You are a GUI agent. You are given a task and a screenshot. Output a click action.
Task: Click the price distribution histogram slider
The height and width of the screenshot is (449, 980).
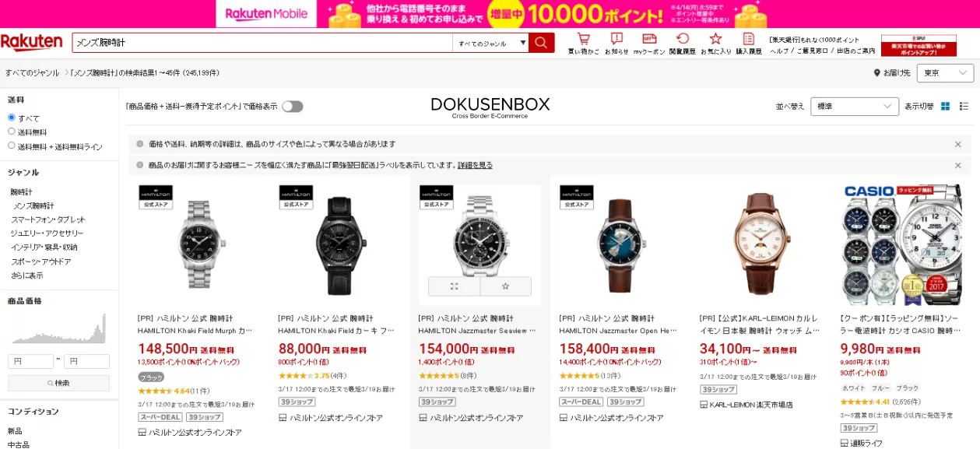tap(58, 328)
